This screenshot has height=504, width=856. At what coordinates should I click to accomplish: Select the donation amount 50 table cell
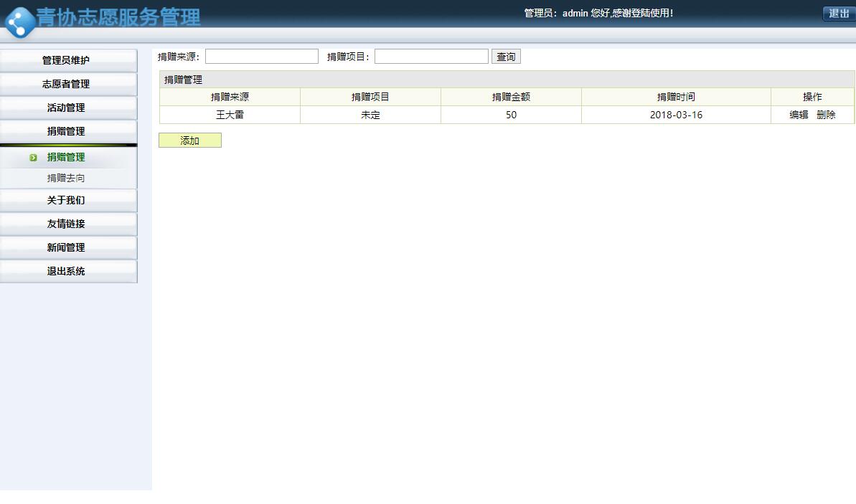tap(510, 114)
